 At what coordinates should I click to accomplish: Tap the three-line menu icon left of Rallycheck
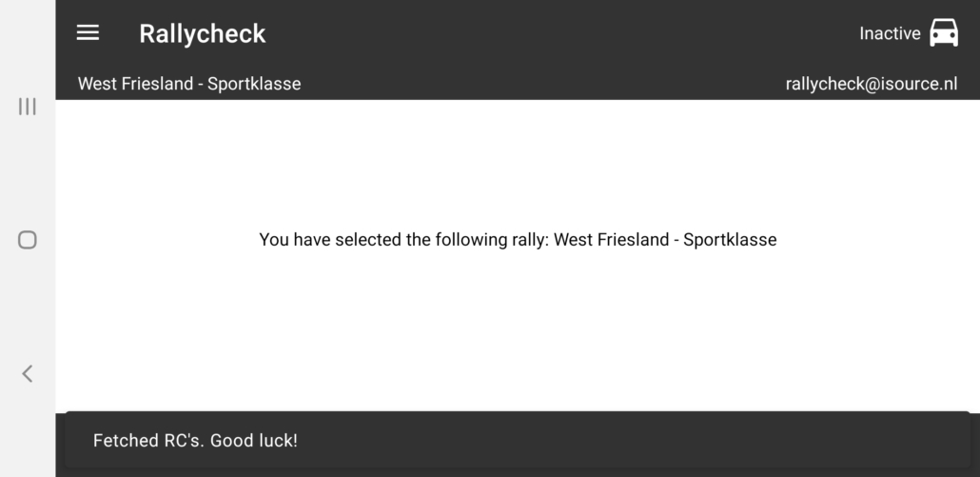88,33
